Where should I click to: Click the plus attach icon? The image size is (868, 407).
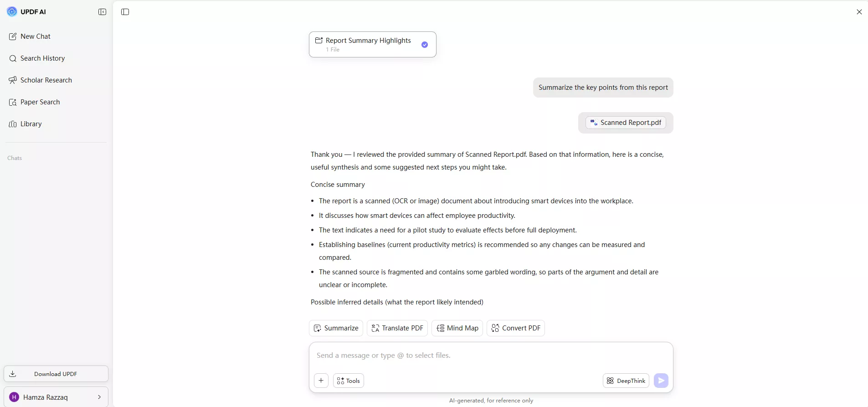coord(321,381)
